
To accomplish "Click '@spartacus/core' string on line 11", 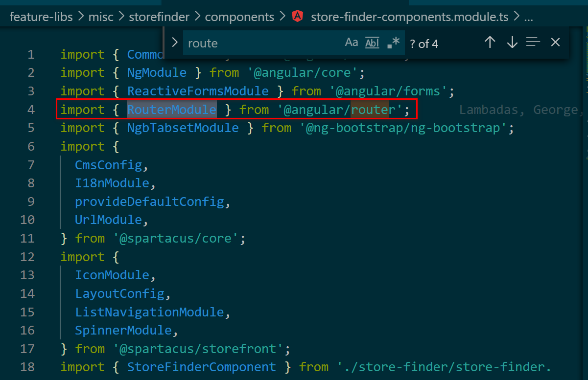I will (176, 239).
